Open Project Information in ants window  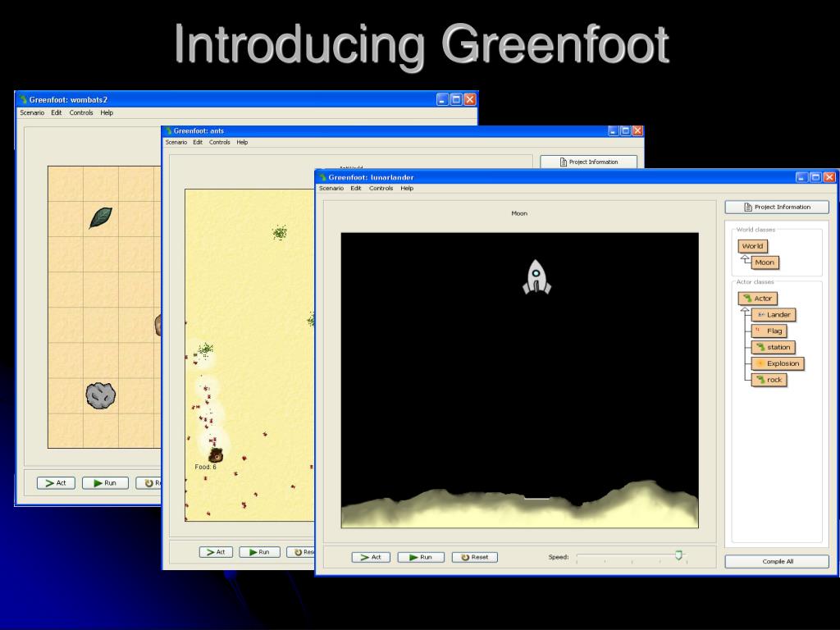coord(589,162)
